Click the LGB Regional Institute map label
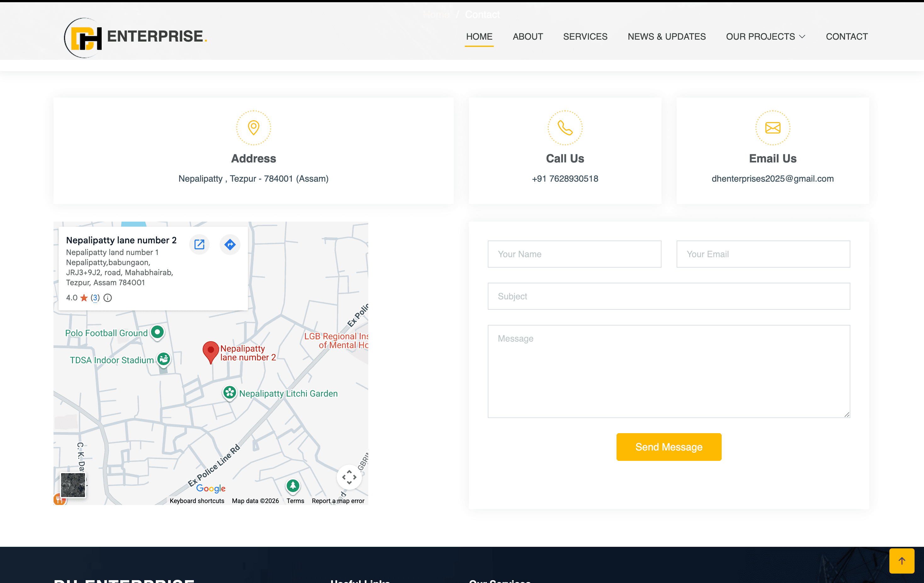 [336, 340]
